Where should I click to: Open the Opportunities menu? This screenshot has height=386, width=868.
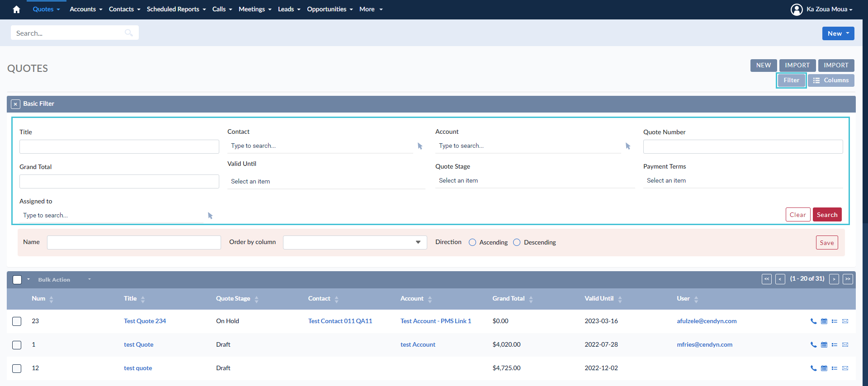pyautogui.click(x=330, y=9)
